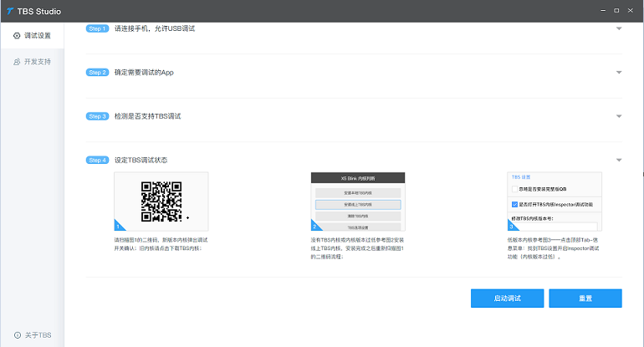Open 调试设置 in the sidebar
Screen dimensions: 644x347
pyautogui.click(x=33, y=36)
